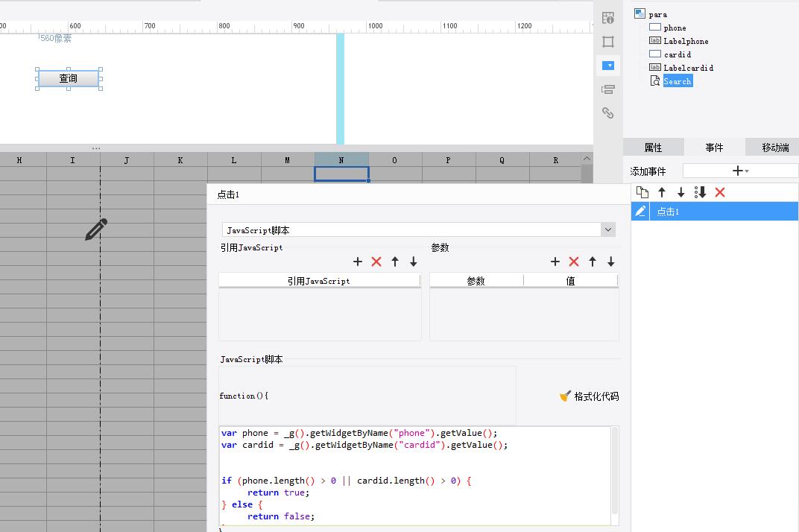Switch to the 属性 tab
The width and height of the screenshot is (799, 532).
653,148
